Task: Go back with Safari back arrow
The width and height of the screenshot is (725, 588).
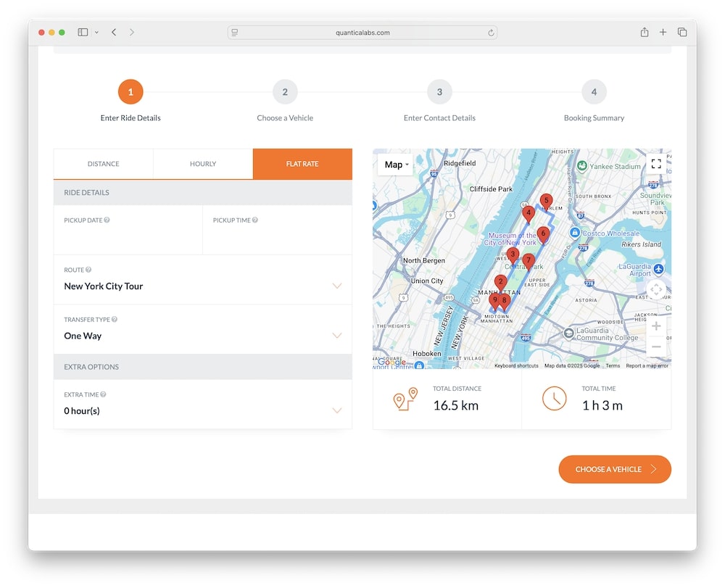Action: coord(114,32)
